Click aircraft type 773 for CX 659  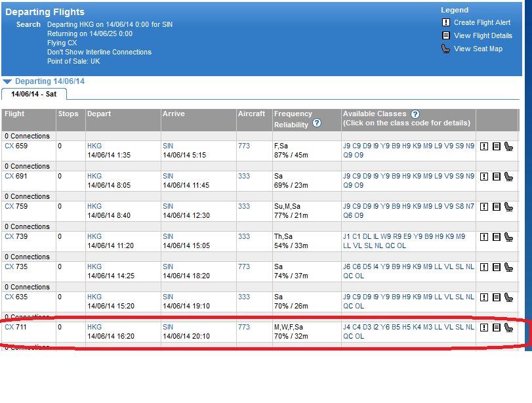point(244,146)
